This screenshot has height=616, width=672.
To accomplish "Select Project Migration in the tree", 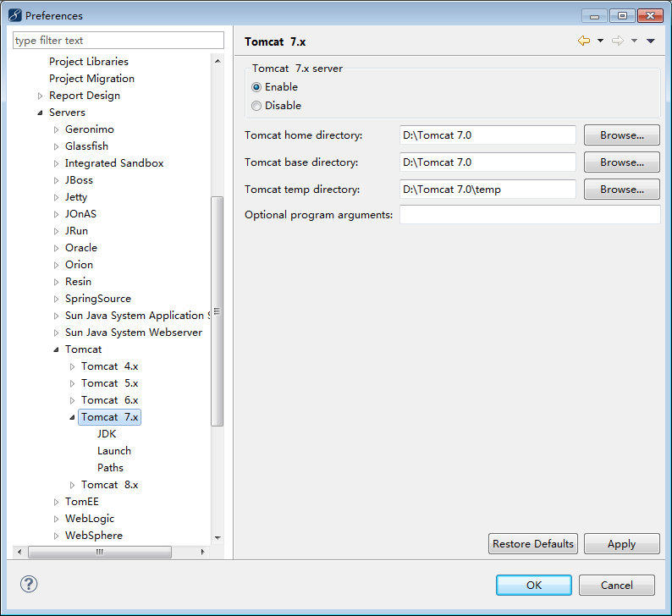I will click(x=91, y=79).
